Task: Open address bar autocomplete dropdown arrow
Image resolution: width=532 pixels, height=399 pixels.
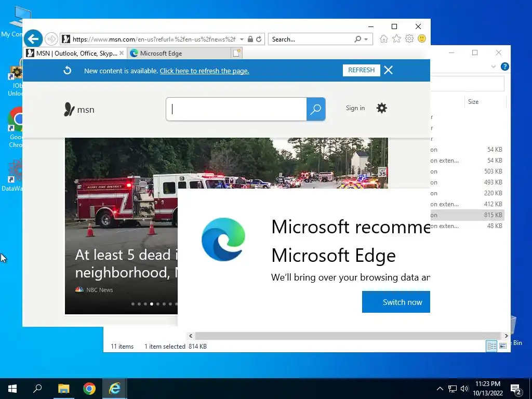Action: 242,39
